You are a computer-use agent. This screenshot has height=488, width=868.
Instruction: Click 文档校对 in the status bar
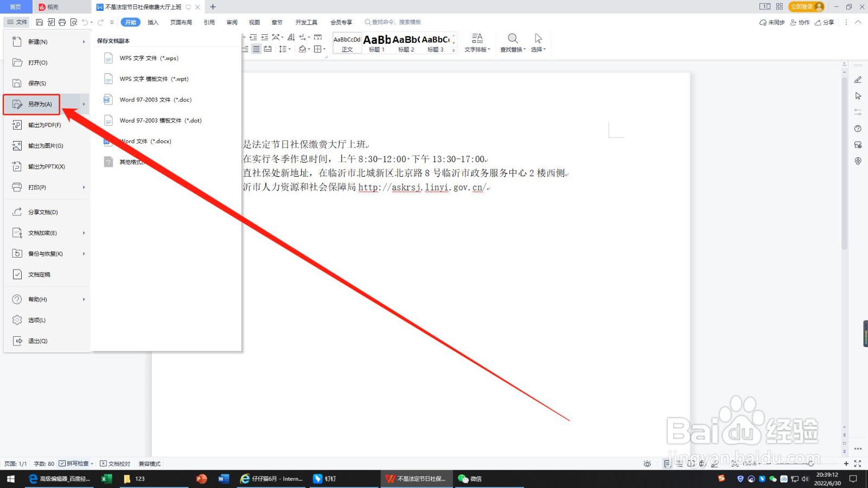pos(115,464)
